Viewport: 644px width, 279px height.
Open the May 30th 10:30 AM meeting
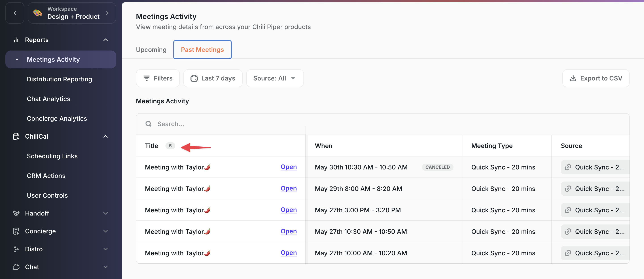288,167
